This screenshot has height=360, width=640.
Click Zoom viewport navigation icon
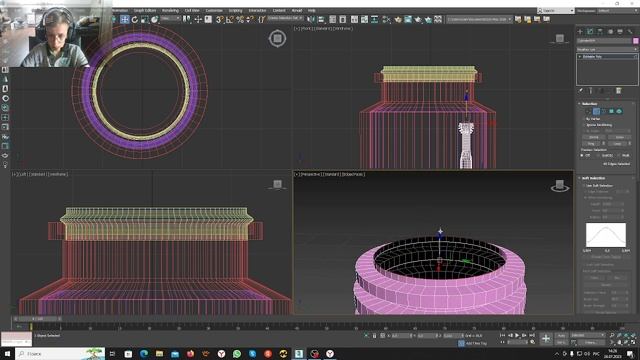click(611, 335)
